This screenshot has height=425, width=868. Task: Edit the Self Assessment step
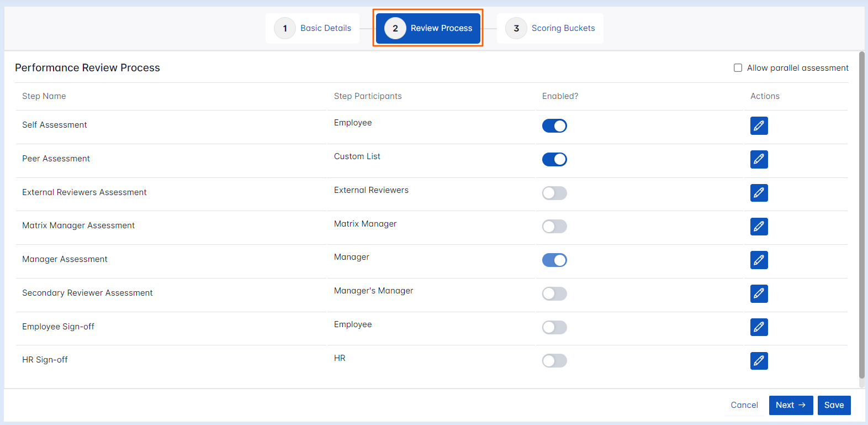coord(759,126)
